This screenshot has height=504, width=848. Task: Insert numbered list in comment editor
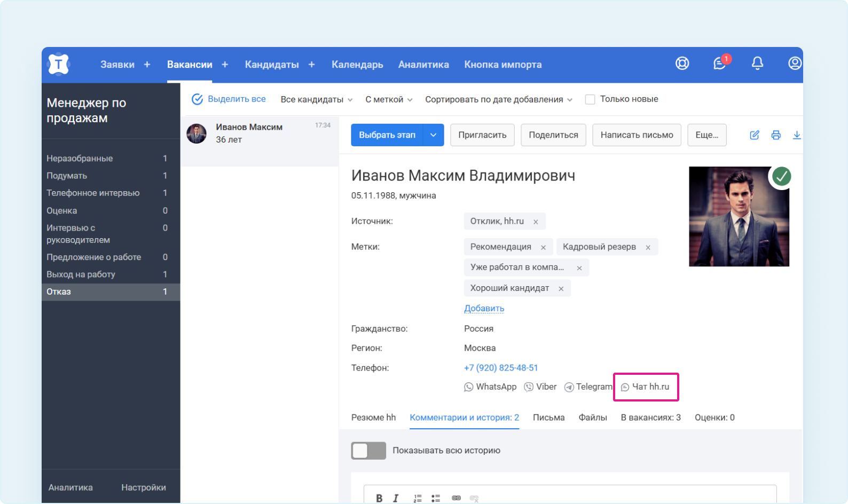(x=418, y=498)
